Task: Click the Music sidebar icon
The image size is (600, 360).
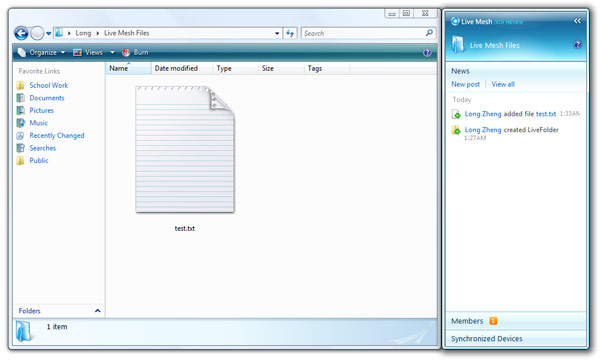Action: [21, 123]
